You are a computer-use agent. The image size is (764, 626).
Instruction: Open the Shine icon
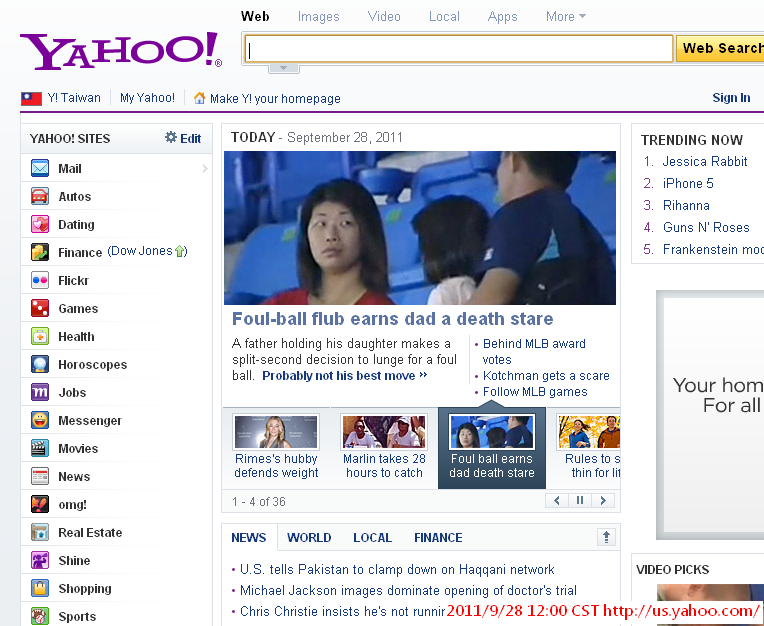(x=40, y=560)
